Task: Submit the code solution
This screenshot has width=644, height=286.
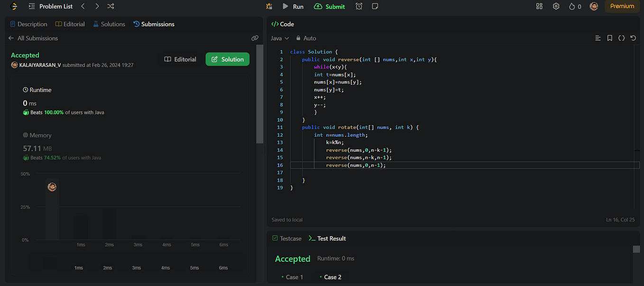Action: pyautogui.click(x=330, y=6)
